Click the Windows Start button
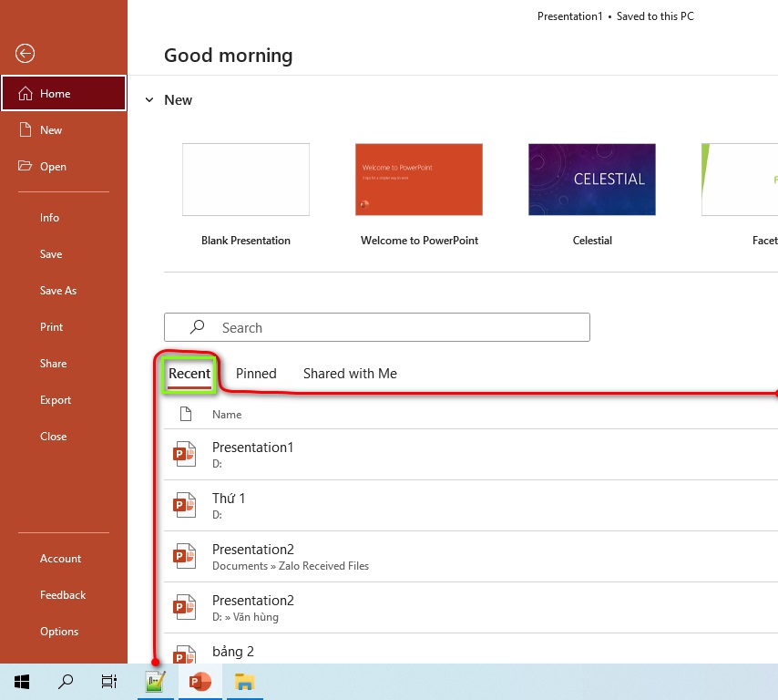 point(22,682)
